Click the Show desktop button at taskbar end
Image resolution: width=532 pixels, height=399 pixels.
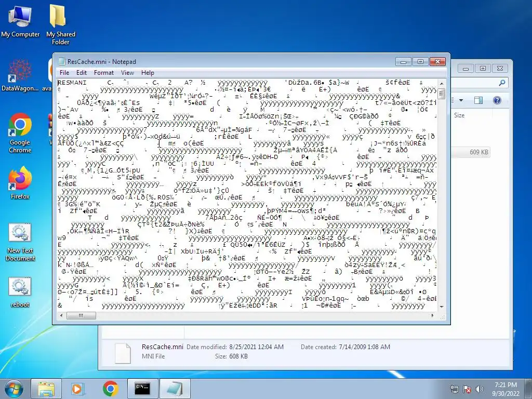[x=529, y=389]
